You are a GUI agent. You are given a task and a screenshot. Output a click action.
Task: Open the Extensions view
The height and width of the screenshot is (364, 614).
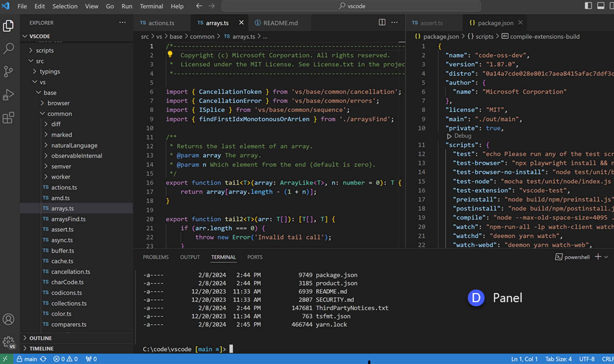click(8, 118)
